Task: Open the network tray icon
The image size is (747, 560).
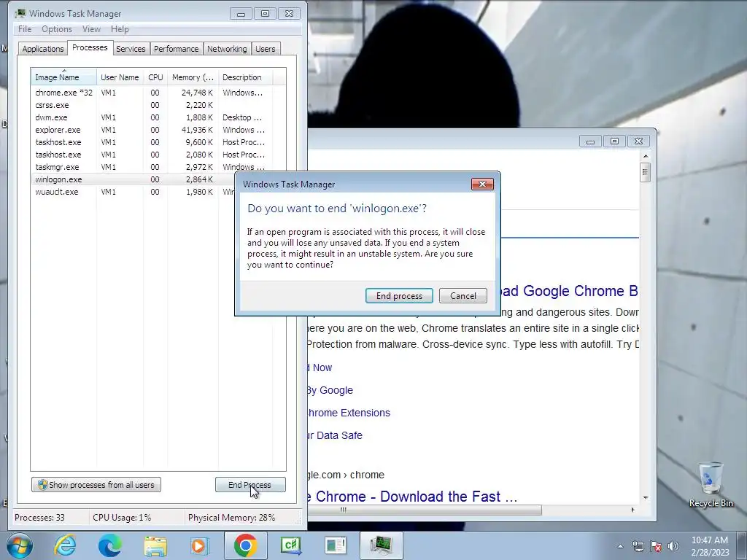Action: point(638,546)
